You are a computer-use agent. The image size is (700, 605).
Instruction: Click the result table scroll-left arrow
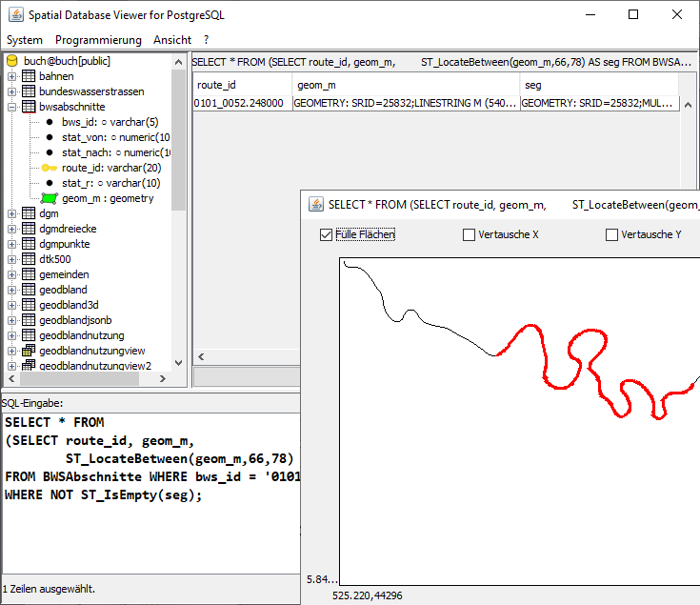tap(201, 356)
